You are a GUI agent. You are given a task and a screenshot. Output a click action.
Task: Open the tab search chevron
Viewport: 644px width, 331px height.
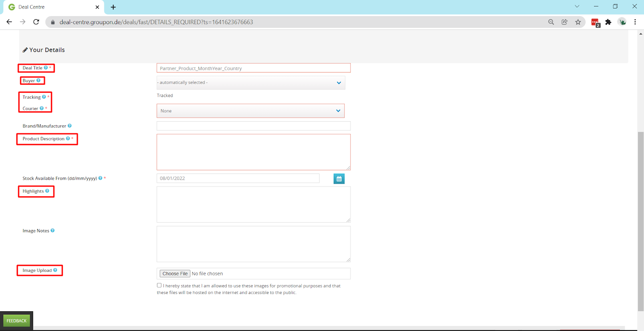pyautogui.click(x=577, y=6)
